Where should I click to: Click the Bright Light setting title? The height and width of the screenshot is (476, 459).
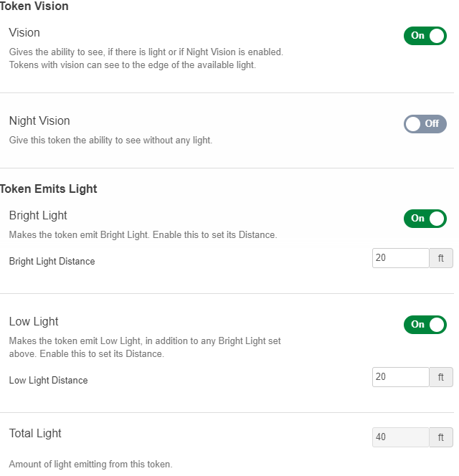pyautogui.click(x=38, y=215)
